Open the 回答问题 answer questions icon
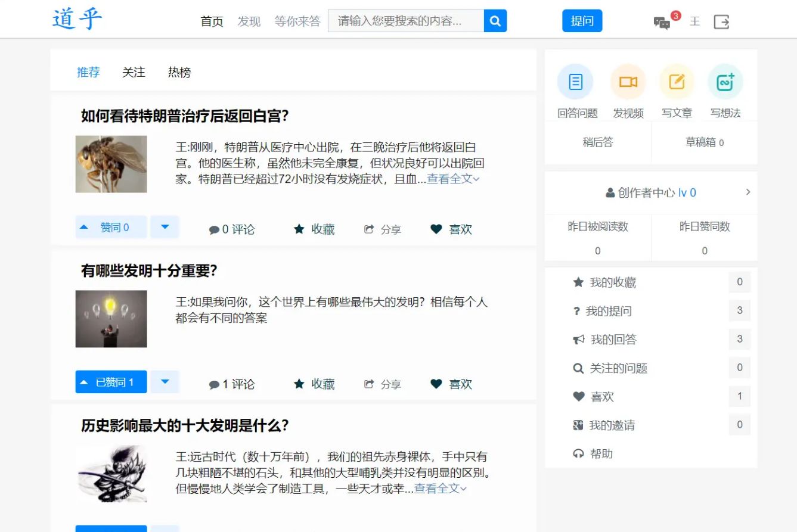Viewport: 797px width, 532px height. [575, 82]
